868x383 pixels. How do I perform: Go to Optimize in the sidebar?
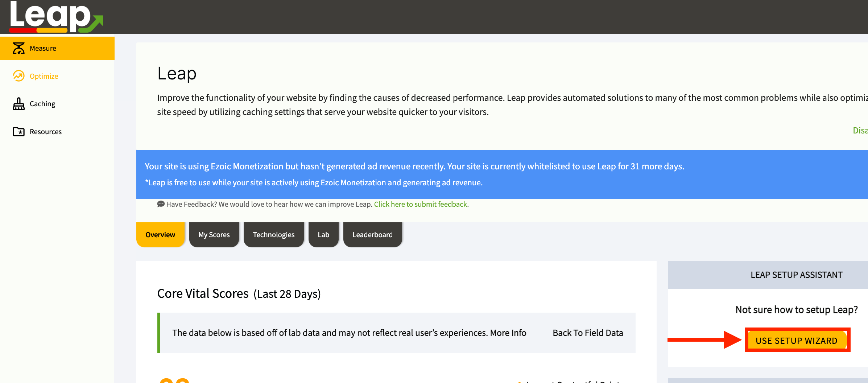pyautogui.click(x=44, y=76)
